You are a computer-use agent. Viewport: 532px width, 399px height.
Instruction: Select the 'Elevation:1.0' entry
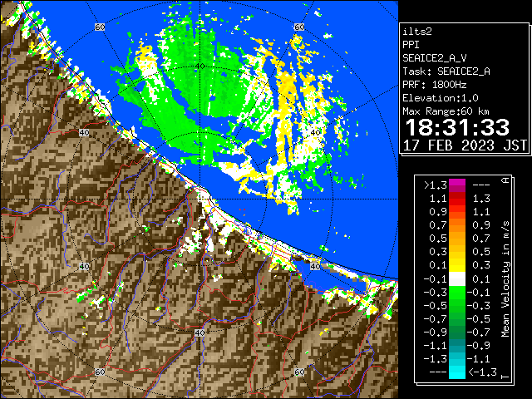click(x=441, y=98)
